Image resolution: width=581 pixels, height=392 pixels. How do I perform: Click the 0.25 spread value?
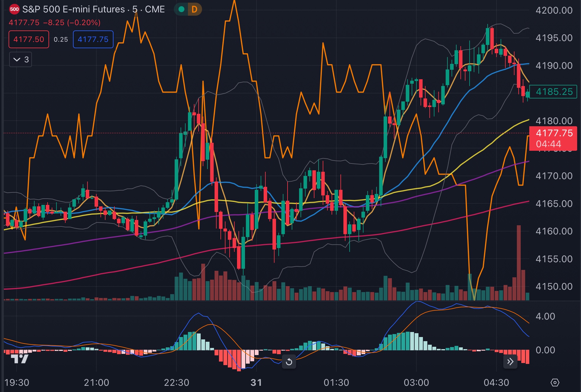(61, 39)
